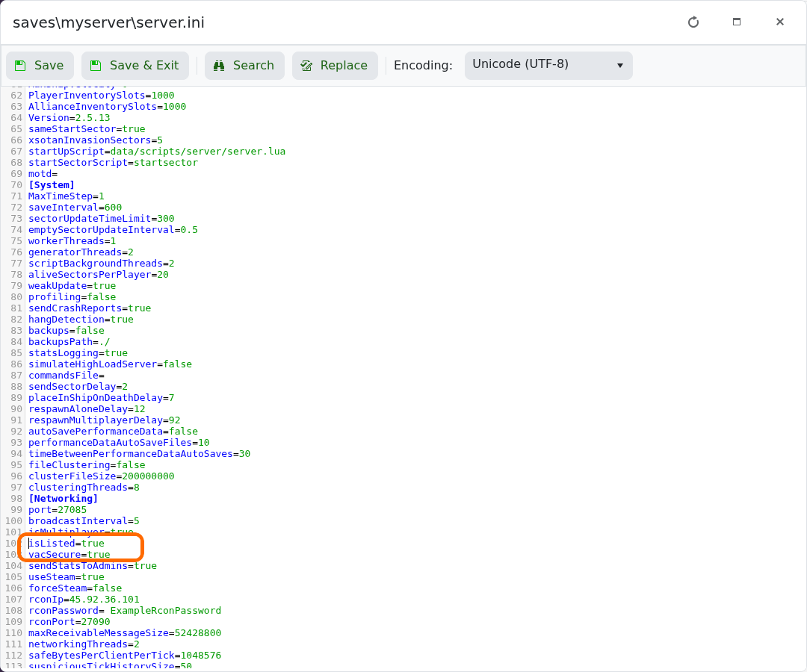Click line networkingThreads=2
The width and height of the screenshot is (807, 672).
pyautogui.click(x=84, y=644)
